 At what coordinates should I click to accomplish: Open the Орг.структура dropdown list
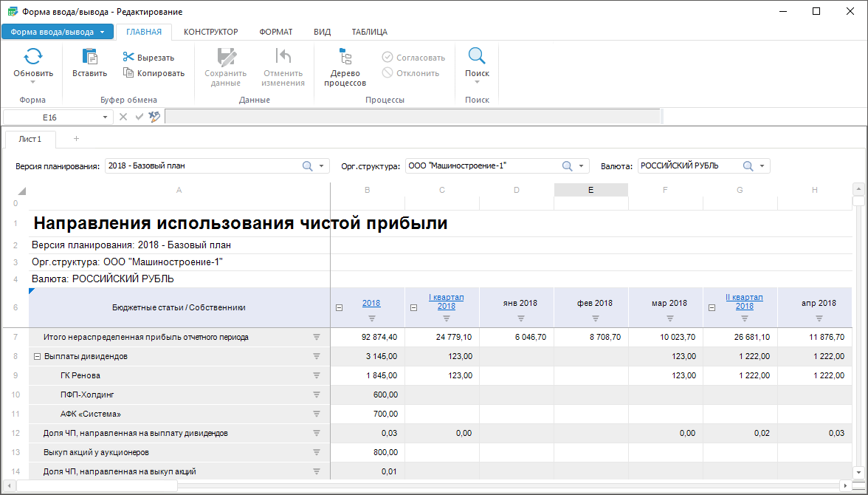pyautogui.click(x=581, y=166)
